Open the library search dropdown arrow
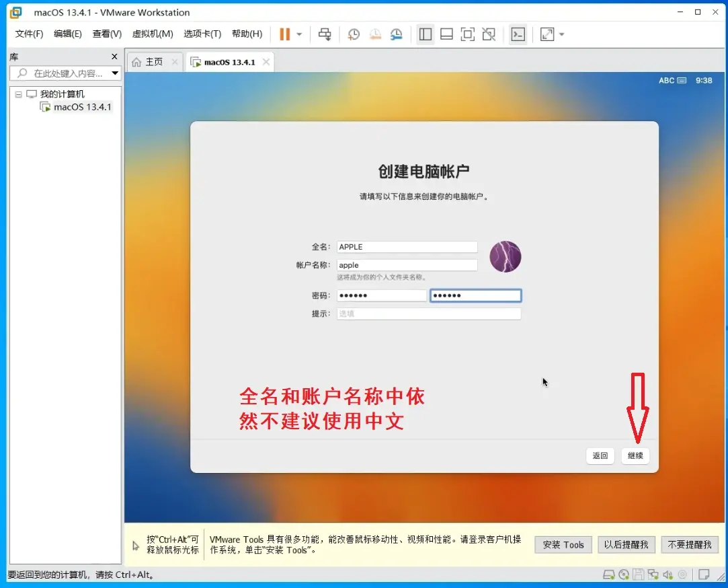Viewport: 728px width, 588px height. 115,73
